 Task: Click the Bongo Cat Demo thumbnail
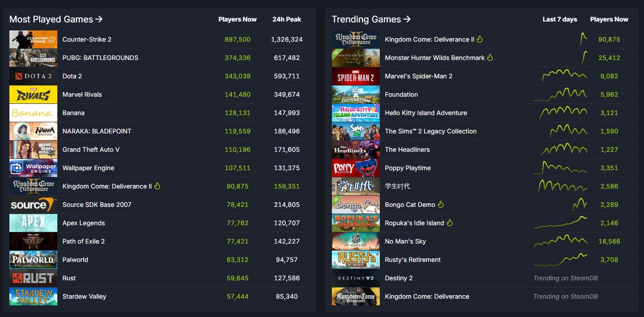[x=356, y=205]
